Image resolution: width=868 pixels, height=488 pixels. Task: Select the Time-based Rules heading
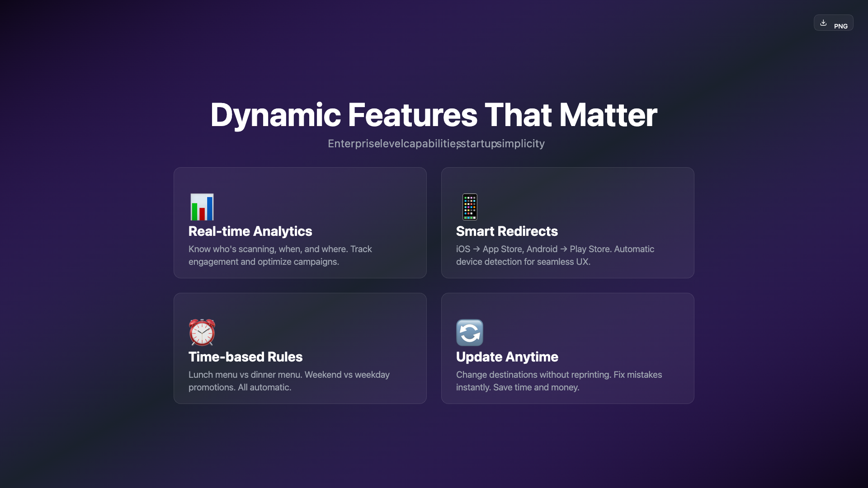coord(245,357)
